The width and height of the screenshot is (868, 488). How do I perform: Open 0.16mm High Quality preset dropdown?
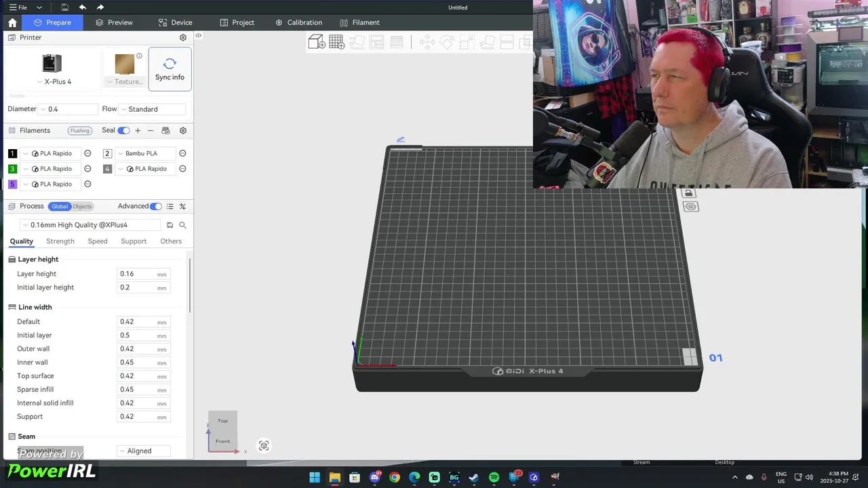pyautogui.click(x=91, y=225)
